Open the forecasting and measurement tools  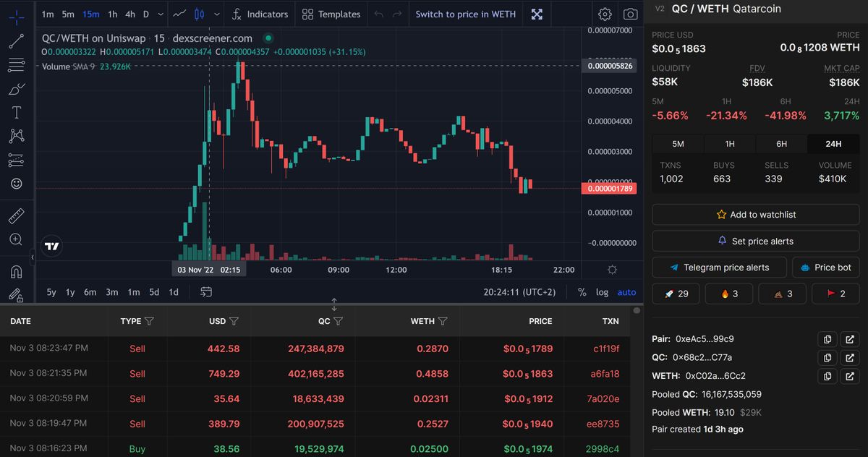(17, 160)
